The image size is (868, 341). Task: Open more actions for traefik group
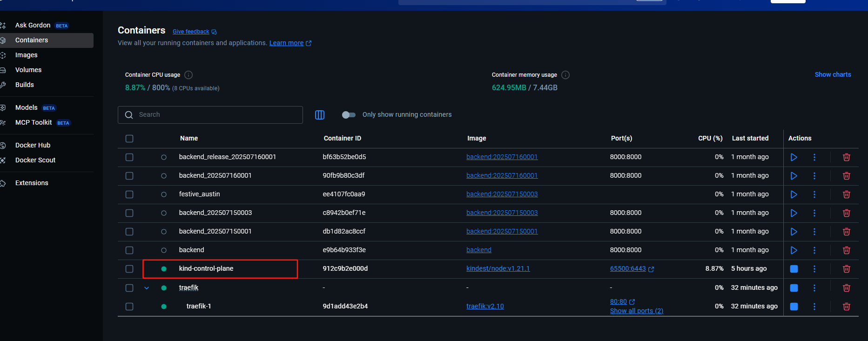[814, 288]
